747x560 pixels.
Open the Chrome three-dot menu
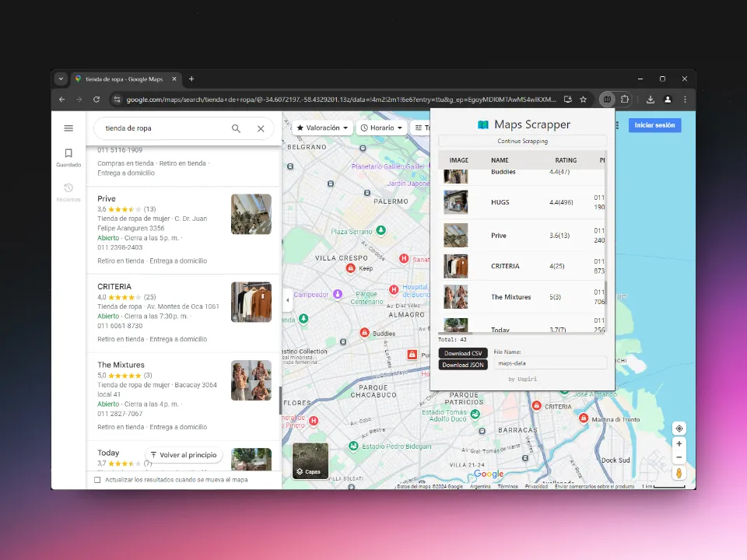pyautogui.click(x=685, y=100)
